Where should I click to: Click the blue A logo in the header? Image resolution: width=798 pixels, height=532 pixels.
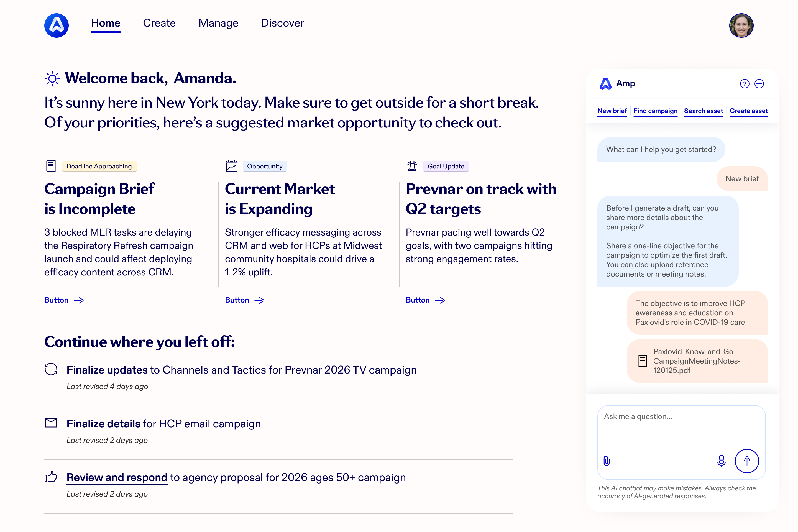[x=56, y=25]
